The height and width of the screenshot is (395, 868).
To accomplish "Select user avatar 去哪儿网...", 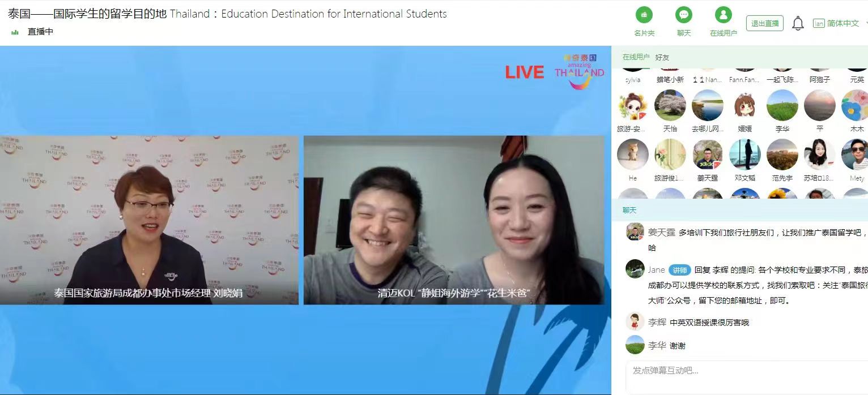I will click(708, 105).
